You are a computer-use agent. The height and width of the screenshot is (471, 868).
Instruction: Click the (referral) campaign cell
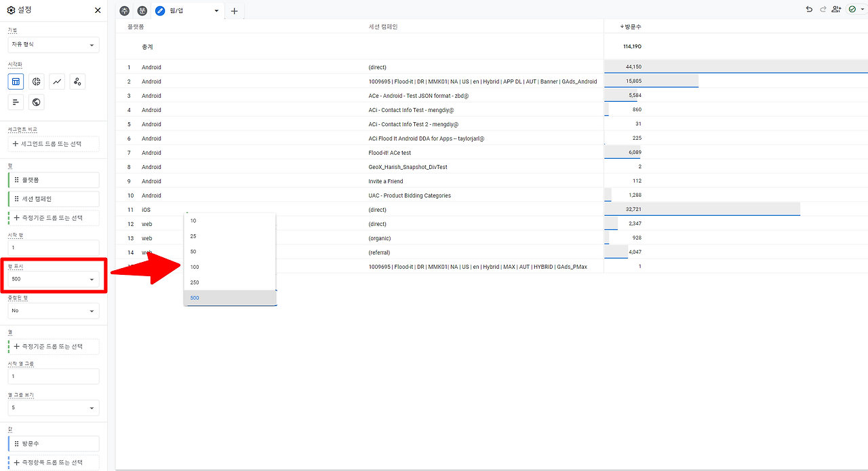[x=379, y=252]
